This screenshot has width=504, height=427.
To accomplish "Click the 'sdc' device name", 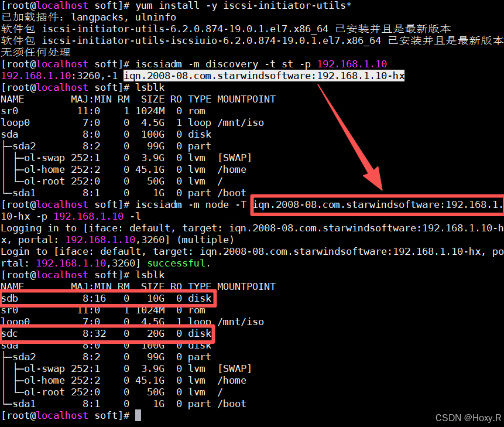I will pos(9,333).
